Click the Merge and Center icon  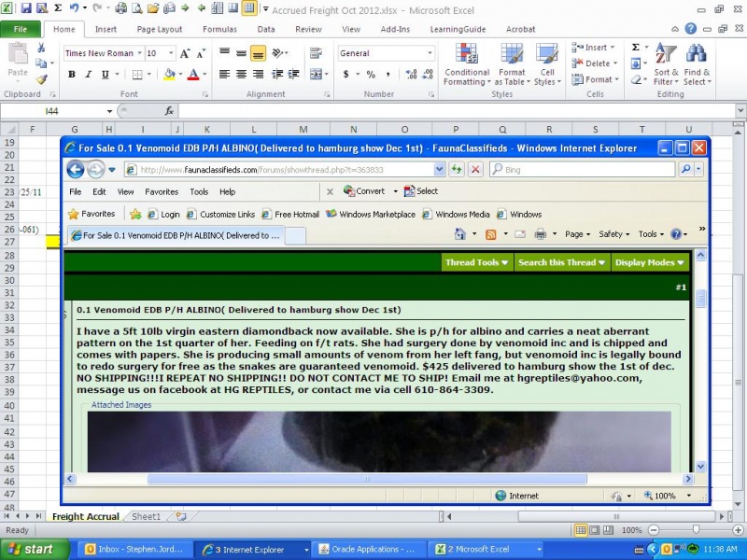[316, 75]
